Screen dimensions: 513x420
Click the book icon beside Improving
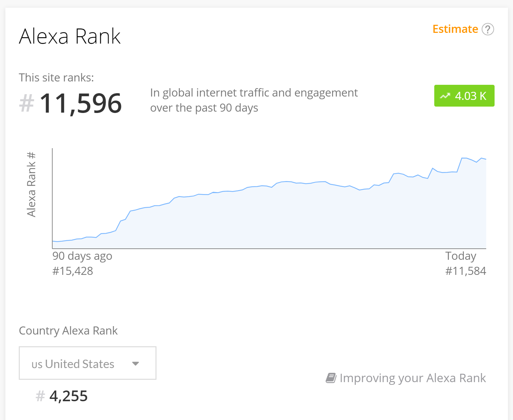331,378
